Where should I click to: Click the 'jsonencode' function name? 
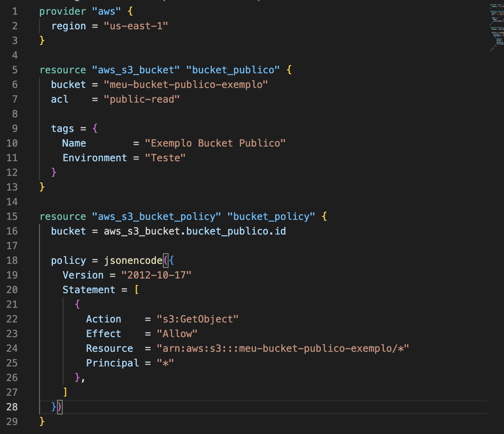[x=133, y=261]
